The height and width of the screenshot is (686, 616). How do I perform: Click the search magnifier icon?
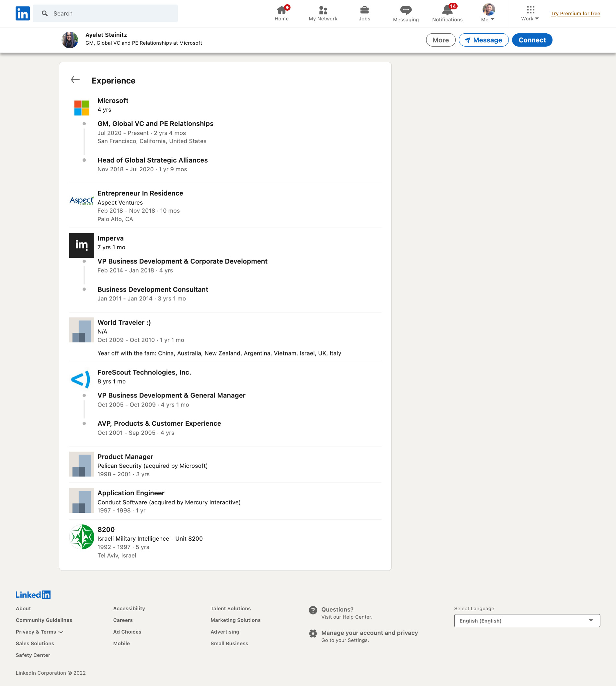[45, 14]
